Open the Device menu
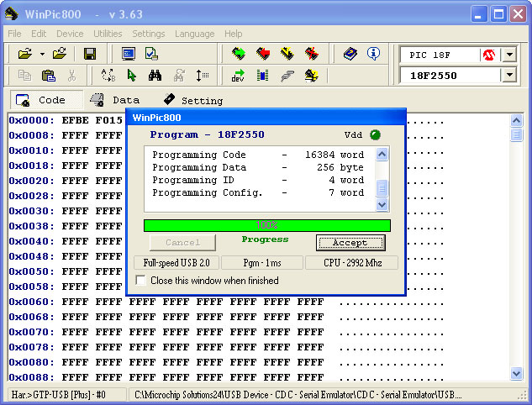This screenshot has width=532, height=405. tap(70, 34)
